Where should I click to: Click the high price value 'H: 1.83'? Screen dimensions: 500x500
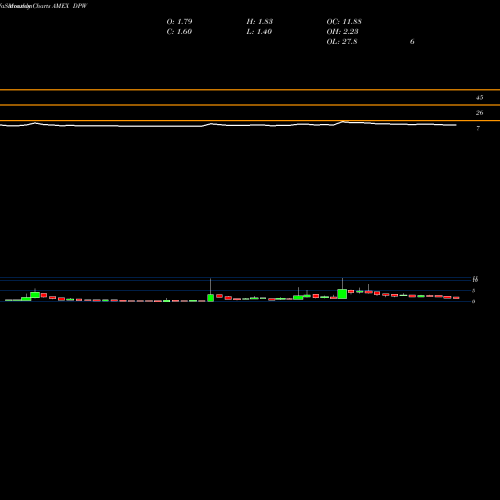tap(260, 21)
